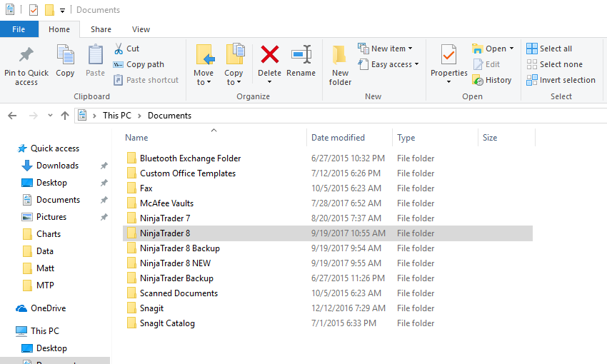The height and width of the screenshot is (364, 607).
Task: Click Select none in ribbon
Action: (554, 65)
